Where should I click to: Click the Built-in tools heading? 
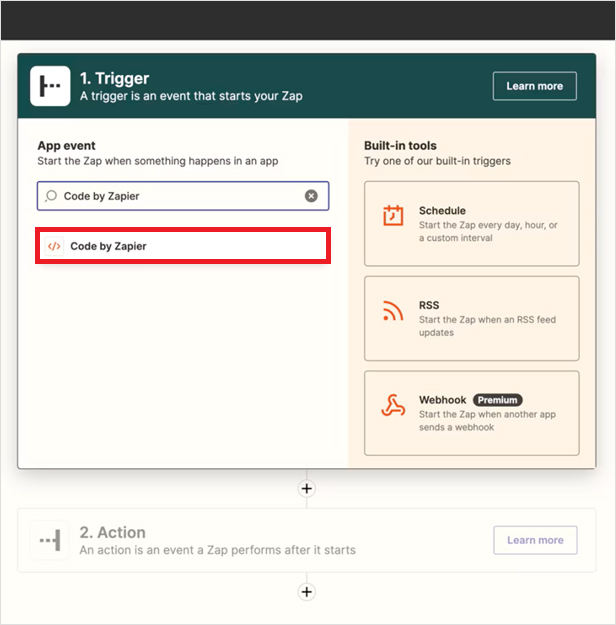point(400,145)
